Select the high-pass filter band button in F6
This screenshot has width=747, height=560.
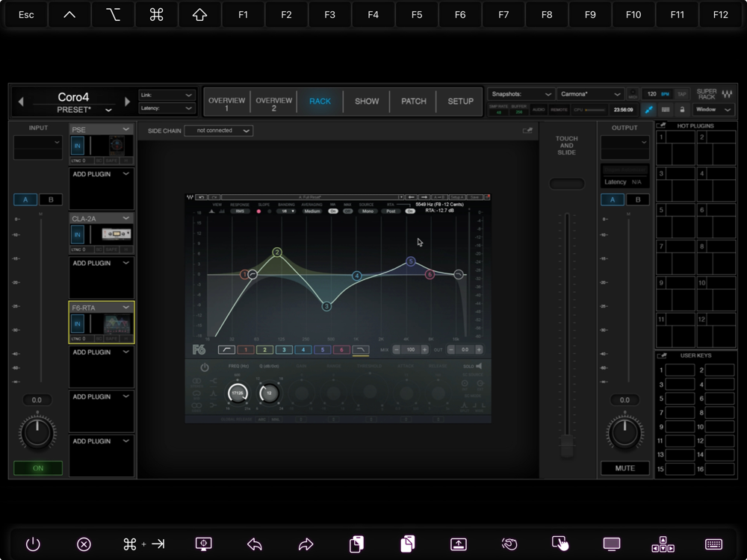pos(226,350)
